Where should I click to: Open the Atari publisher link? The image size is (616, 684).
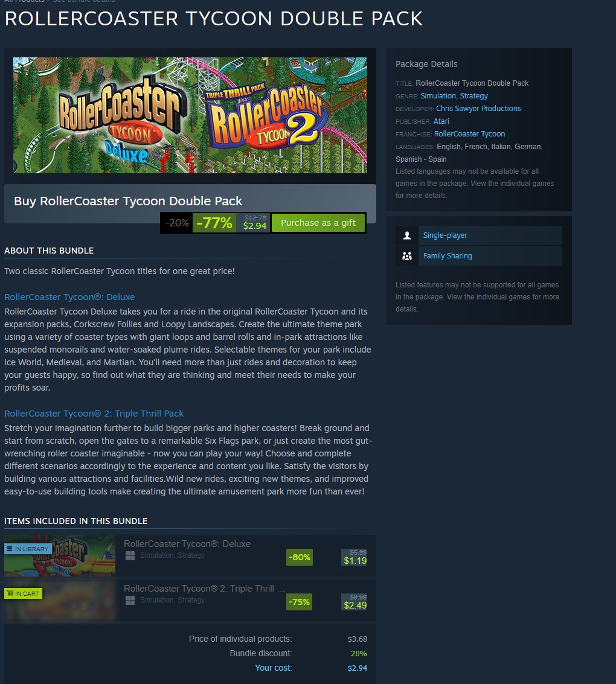[x=441, y=121]
